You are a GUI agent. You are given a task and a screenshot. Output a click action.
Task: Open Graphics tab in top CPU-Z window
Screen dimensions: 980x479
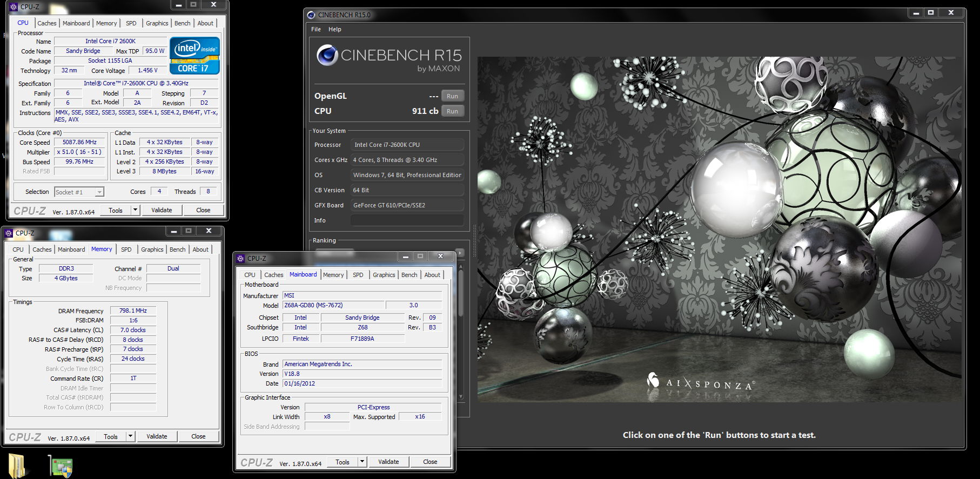pyautogui.click(x=157, y=23)
